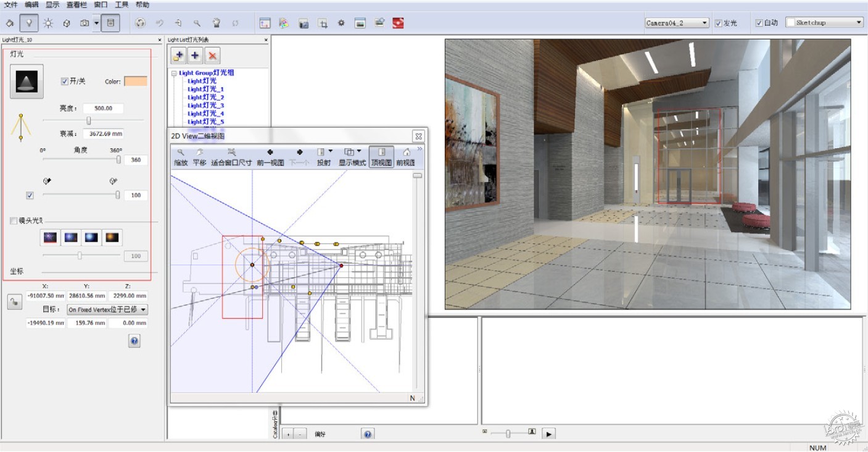
Task: Click the Color swatch for the light
Action: [x=136, y=82]
